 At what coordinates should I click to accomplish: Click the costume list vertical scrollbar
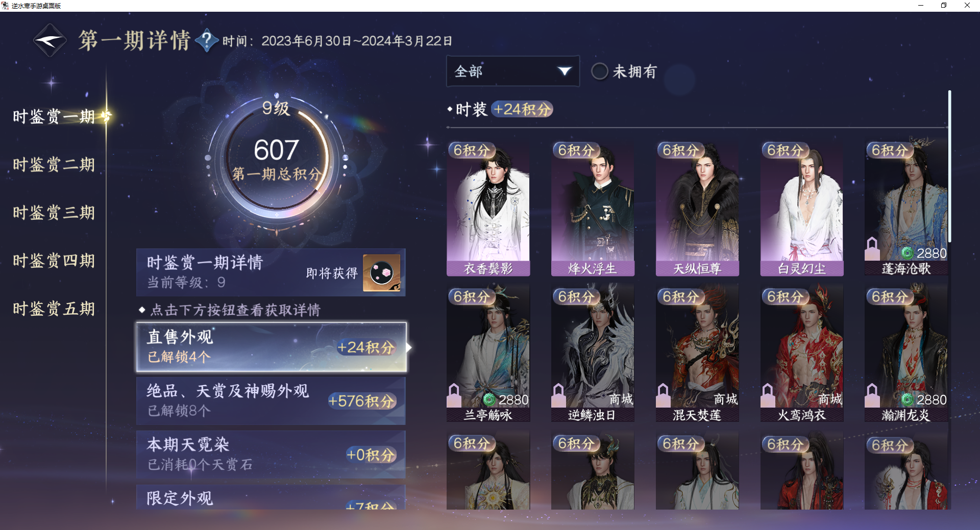(x=949, y=166)
